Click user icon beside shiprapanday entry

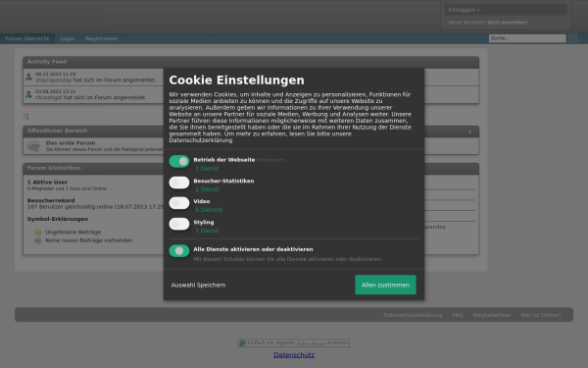click(x=28, y=77)
